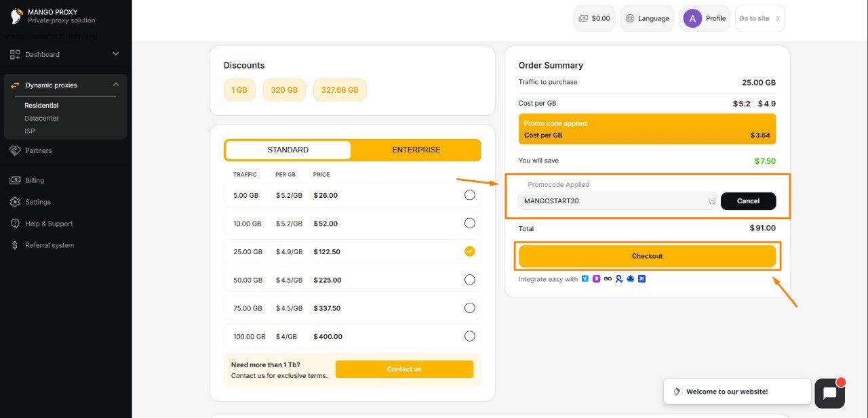Click the Go to site arrow

(777, 18)
